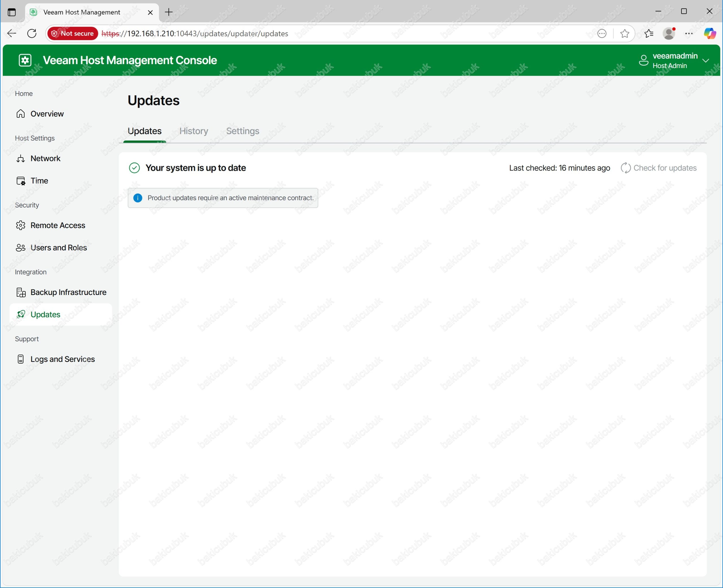Click the browser profile avatar
This screenshot has height=588, width=723.
(669, 33)
